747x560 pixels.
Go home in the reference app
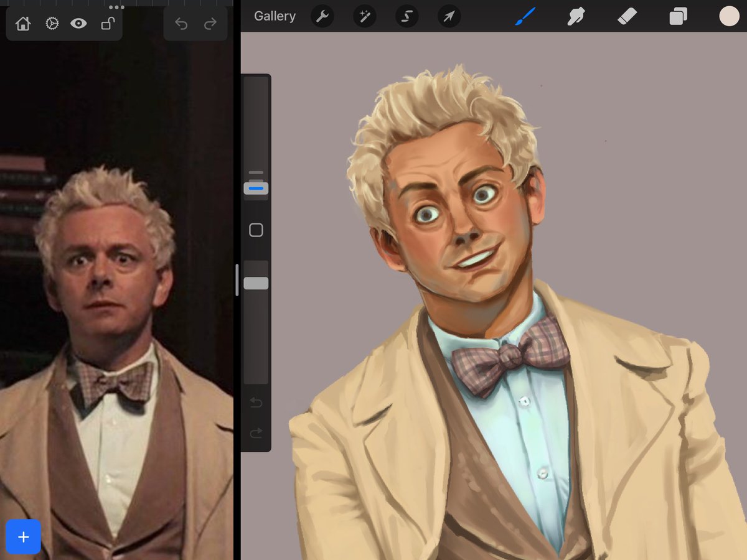click(x=23, y=24)
